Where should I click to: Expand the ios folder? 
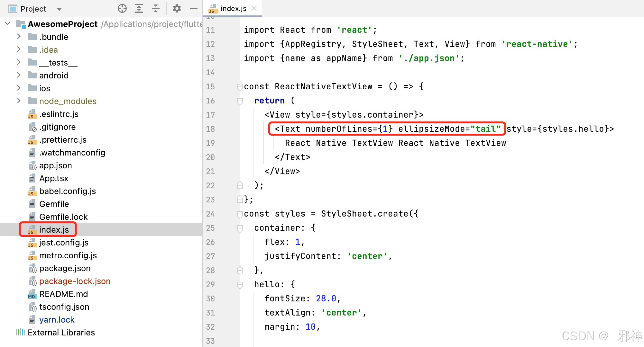click(19, 88)
